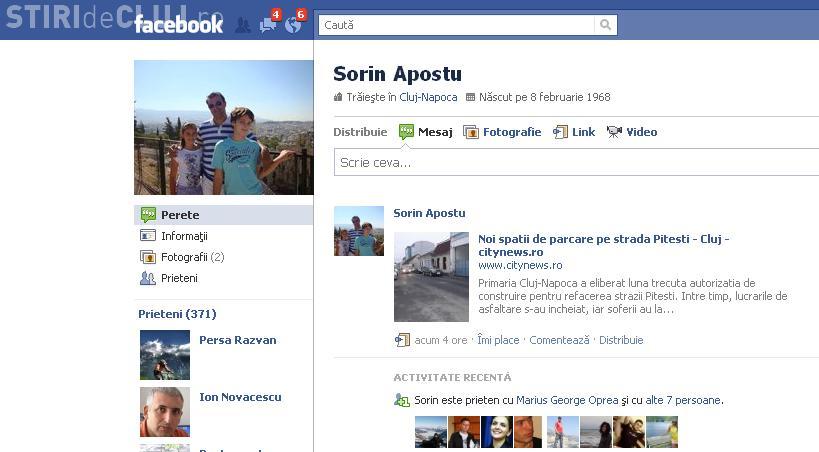Open the Informații sidebar section
Screen dimensions: 819x452
coord(184,236)
